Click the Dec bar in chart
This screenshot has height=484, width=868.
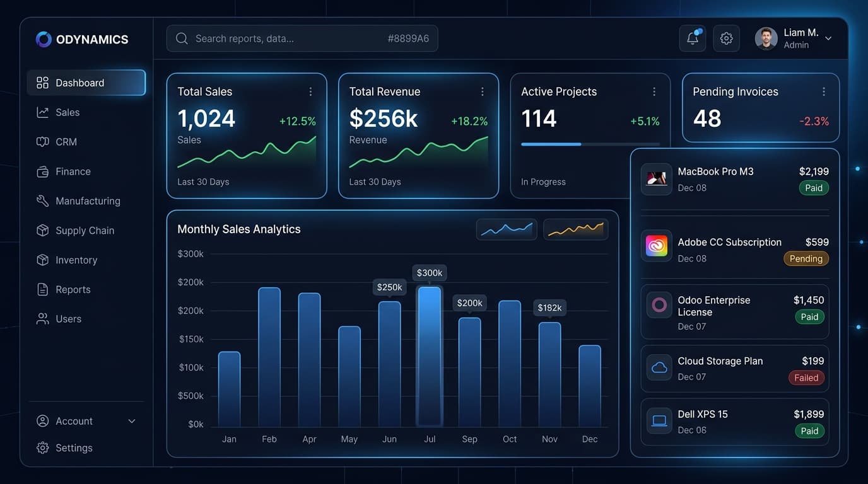(x=590, y=386)
